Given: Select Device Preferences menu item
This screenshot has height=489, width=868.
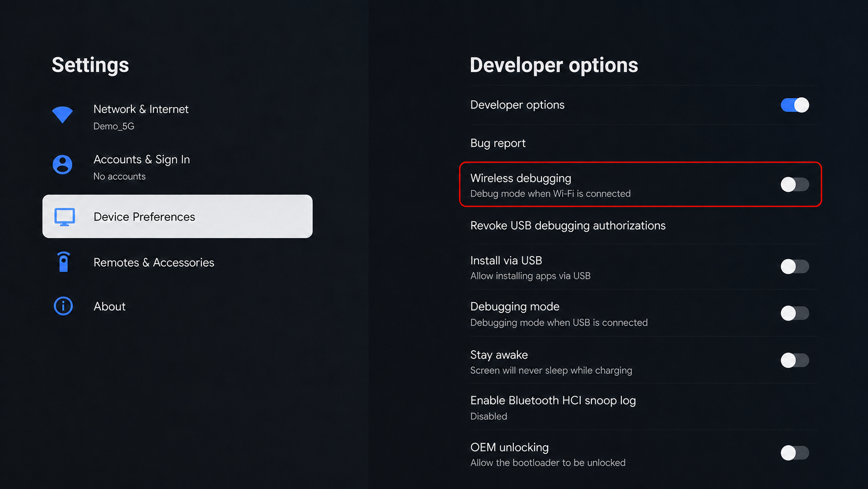Looking at the screenshot, I should [x=178, y=217].
